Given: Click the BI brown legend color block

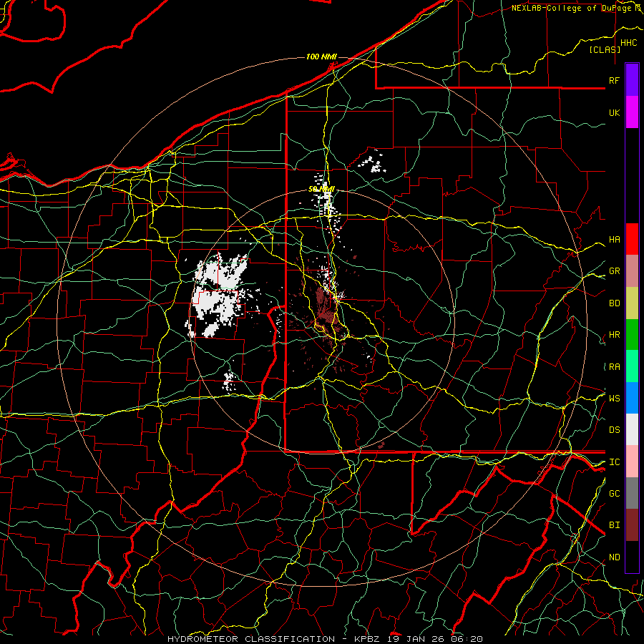Looking at the screenshot, I should coord(632,525).
